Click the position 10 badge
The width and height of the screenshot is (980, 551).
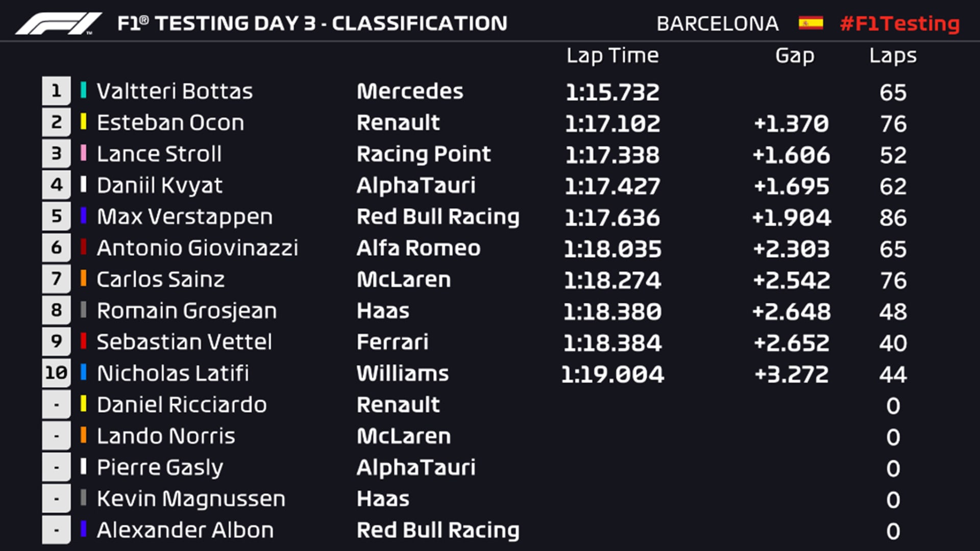(x=56, y=373)
